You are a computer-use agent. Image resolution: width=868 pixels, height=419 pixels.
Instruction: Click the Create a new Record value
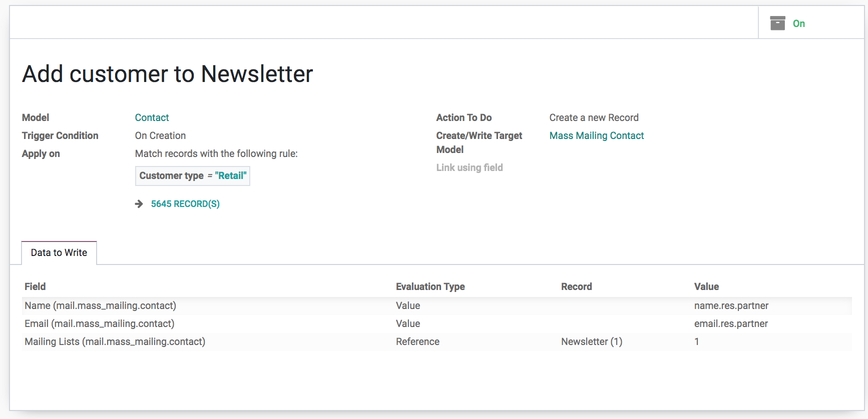point(594,117)
